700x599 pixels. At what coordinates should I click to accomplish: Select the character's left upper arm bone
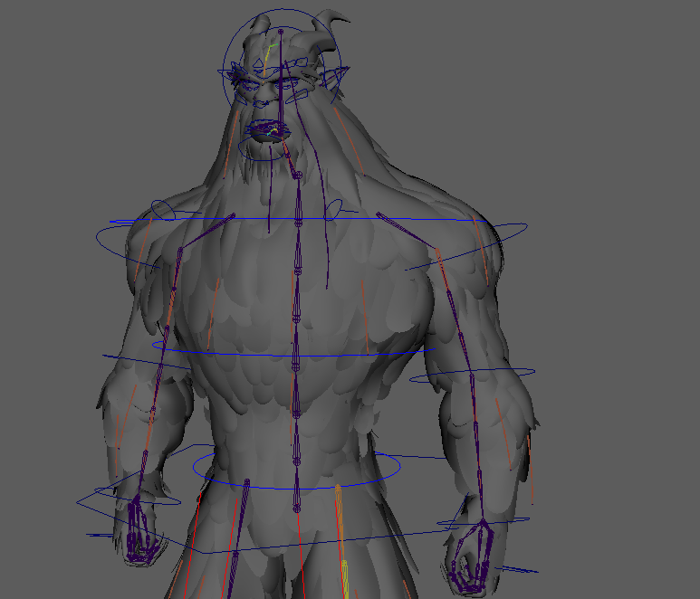pyautogui.click(x=453, y=308)
